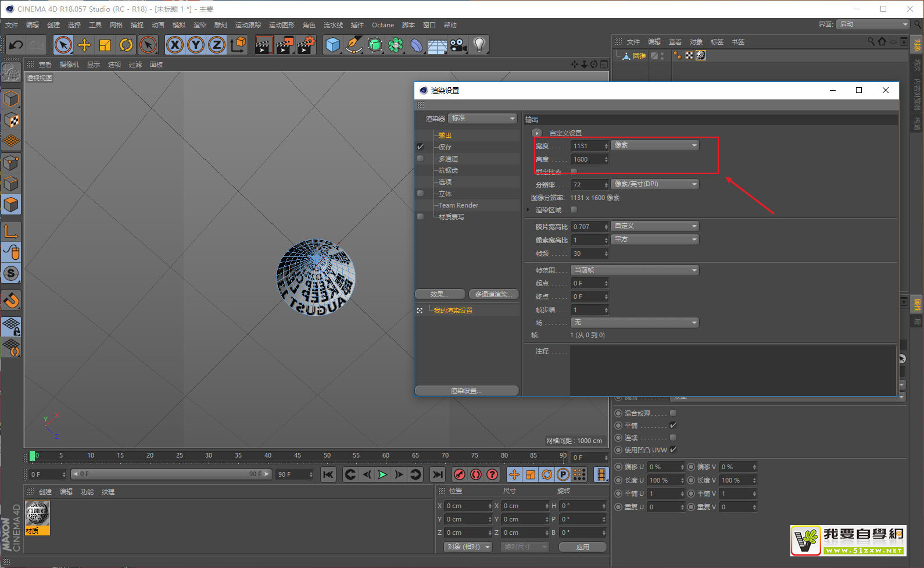The height and width of the screenshot is (568, 924).
Task: Toggle the X-axis lock icon
Action: [x=175, y=45]
